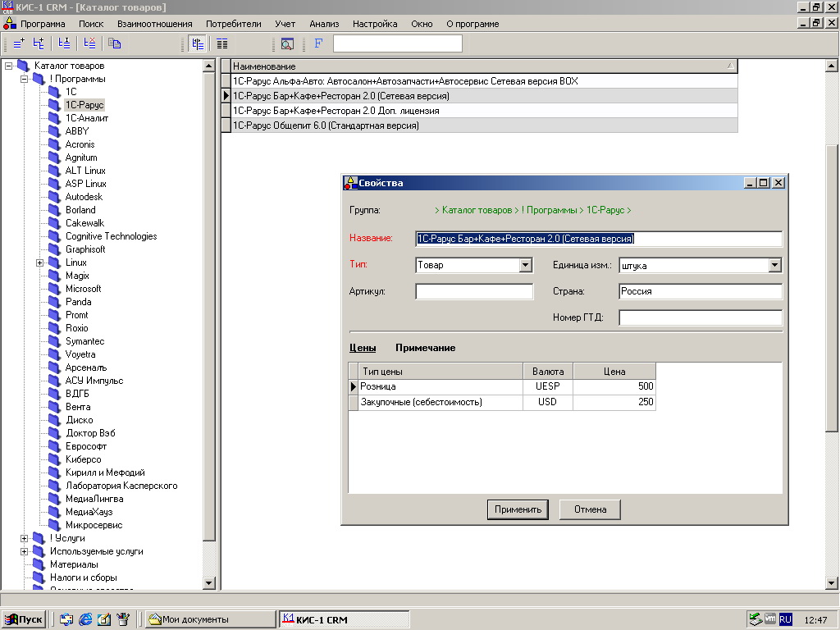Image resolution: width=840 pixels, height=630 pixels.
Task: Open the Пуск start button
Action: click(24, 619)
